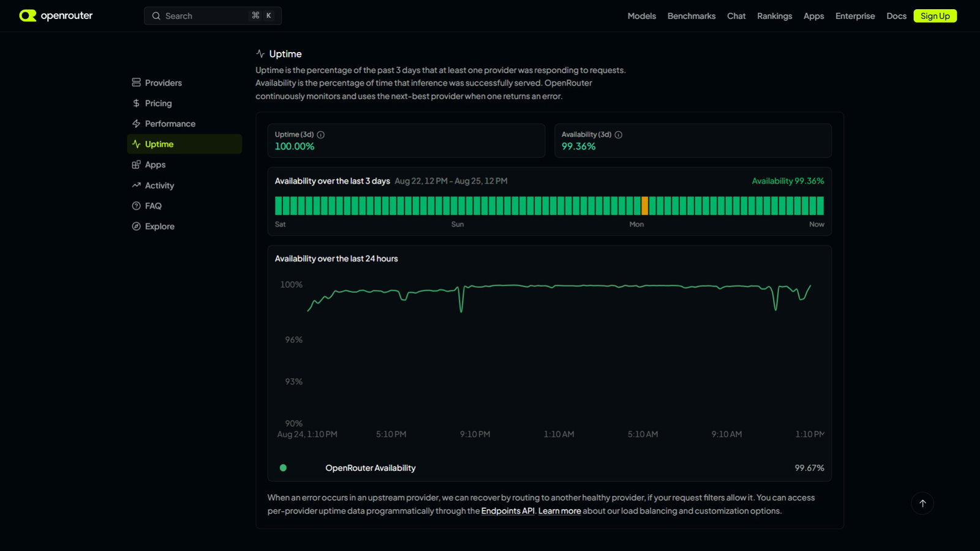Click the Sun label under availability bars
Viewport: 980px width, 551px height.
(x=458, y=225)
